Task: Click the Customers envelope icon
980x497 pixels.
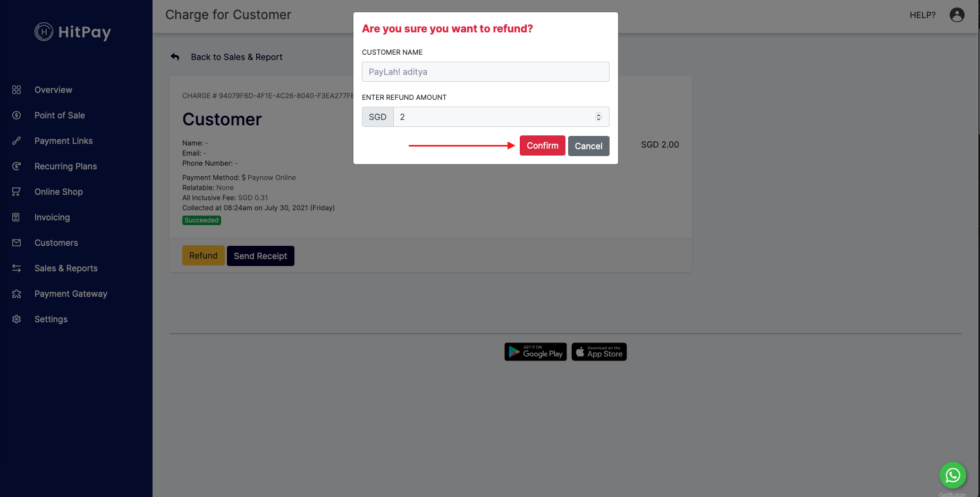Action: click(x=16, y=243)
